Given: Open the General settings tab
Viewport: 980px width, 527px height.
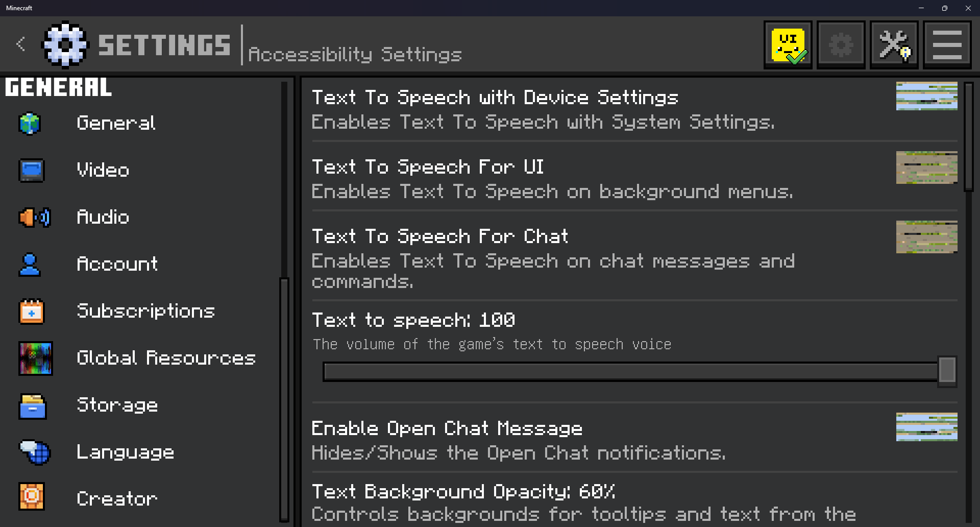Looking at the screenshot, I should (x=116, y=123).
